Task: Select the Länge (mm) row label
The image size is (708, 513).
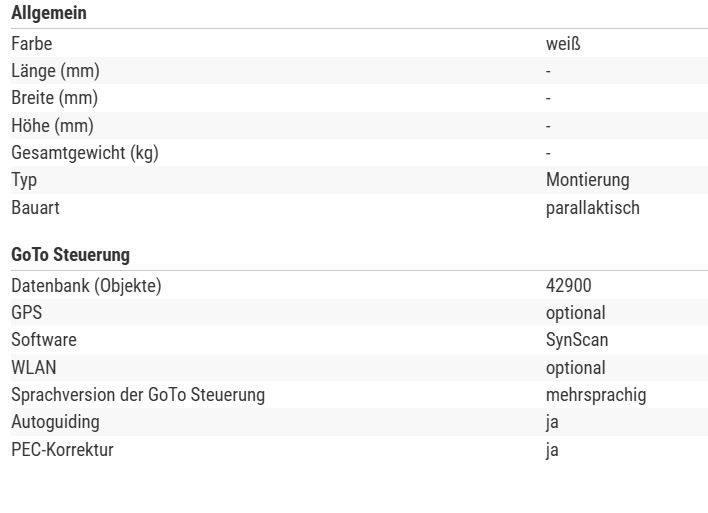Action: point(55,71)
